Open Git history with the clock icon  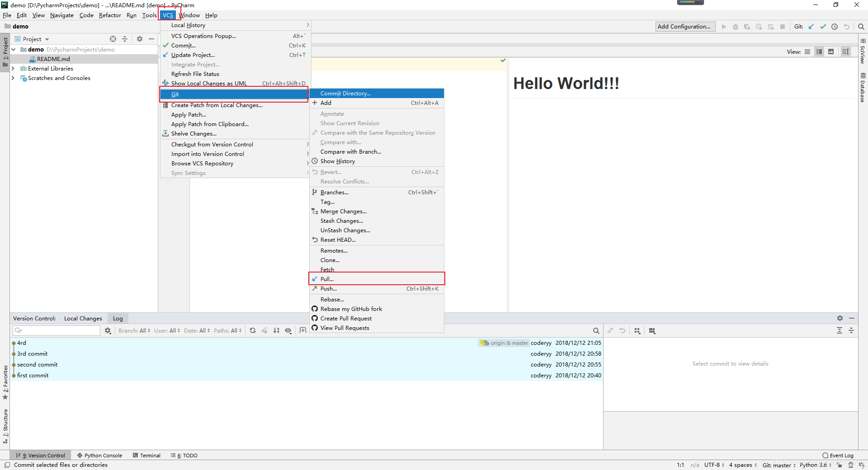pos(835,27)
